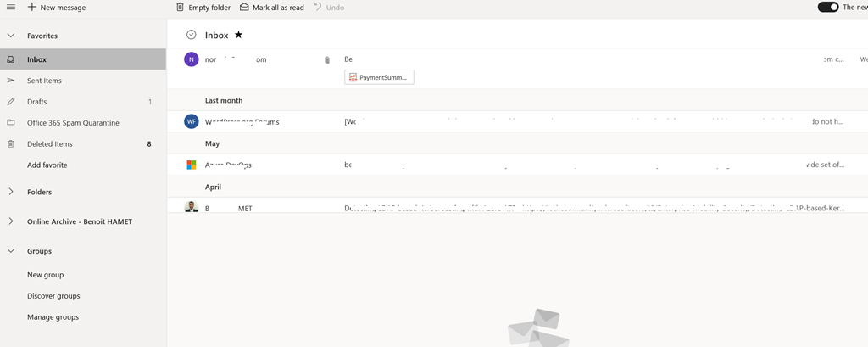Screen dimensions: 868x347
Task: Click the paperclip attachment icon
Action: 327,60
